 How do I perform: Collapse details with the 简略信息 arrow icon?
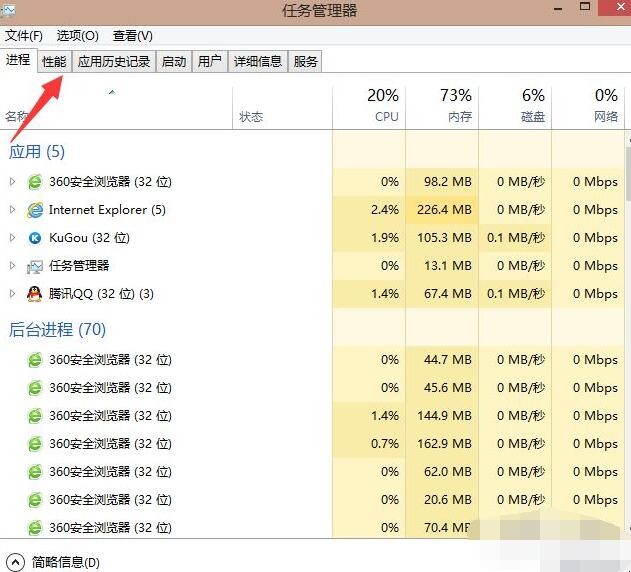pos(15,562)
